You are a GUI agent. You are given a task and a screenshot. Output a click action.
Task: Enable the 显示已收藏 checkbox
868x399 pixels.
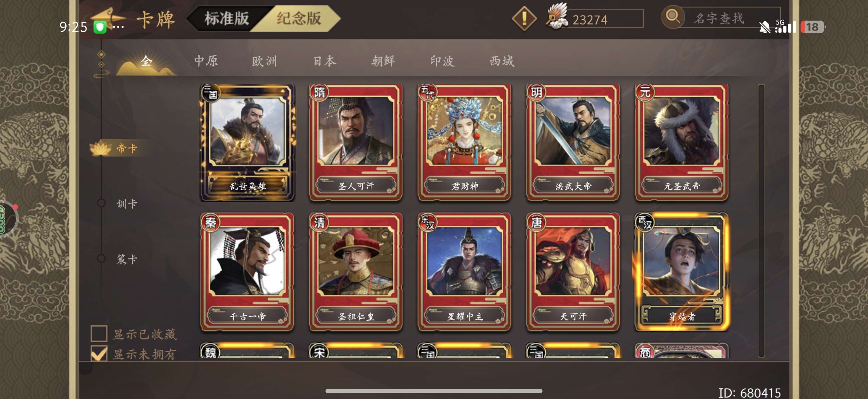99,334
